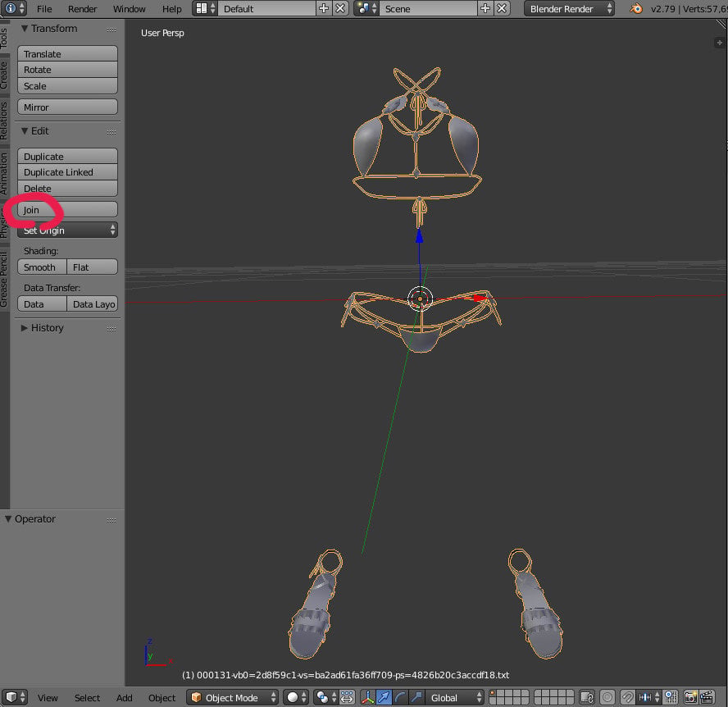Click the Scale button
The width and height of the screenshot is (728, 707).
(x=67, y=86)
